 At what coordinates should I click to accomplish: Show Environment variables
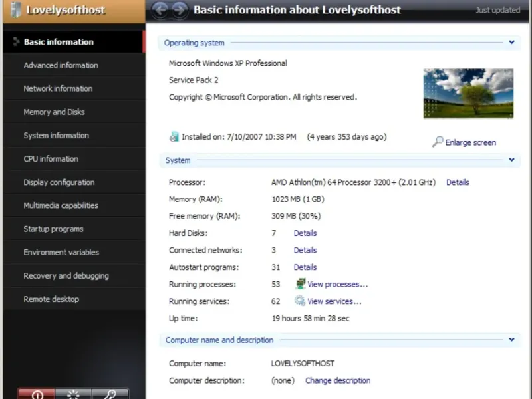pos(74,253)
